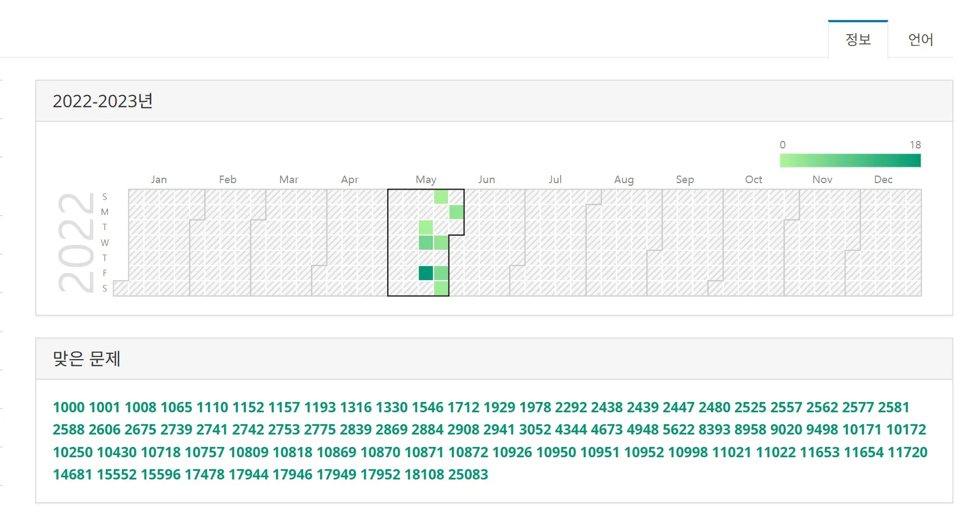Screen dimensions: 980x519
Task: Click the green activity color legend bar
Action: [x=849, y=160]
